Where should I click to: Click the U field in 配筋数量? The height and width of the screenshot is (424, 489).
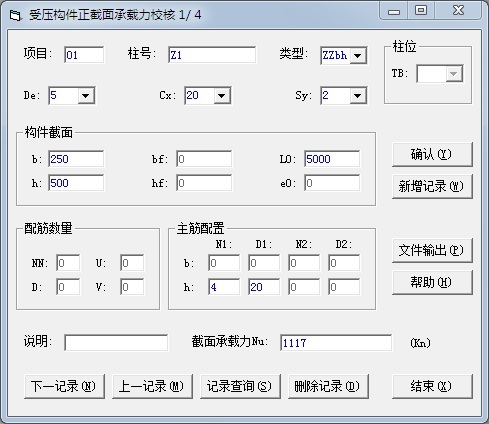point(132,263)
